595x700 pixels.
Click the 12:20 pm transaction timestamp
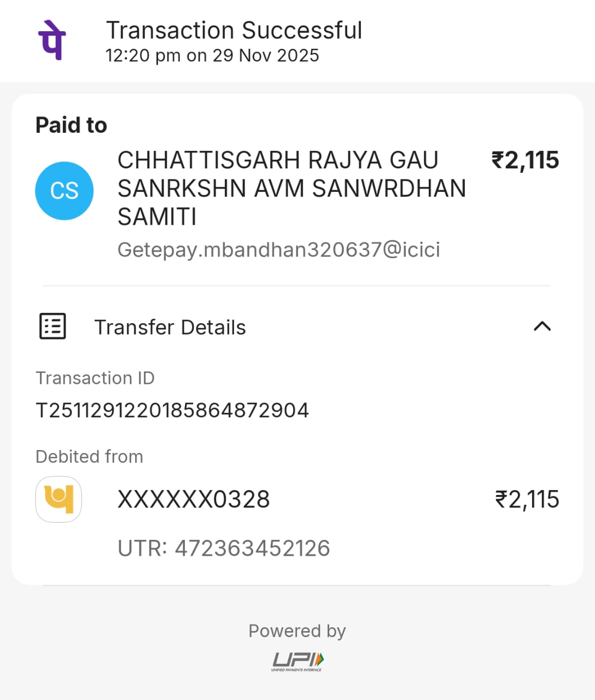212,56
